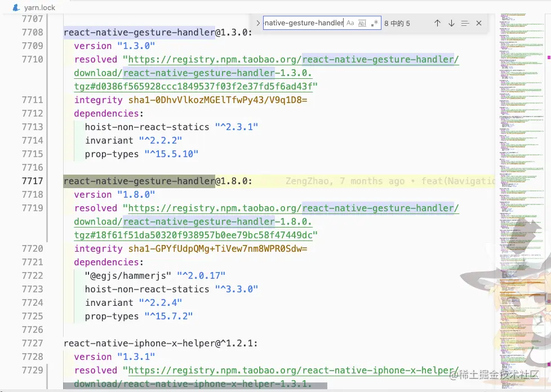
Task: Click highlighted react-native-gesture-handler@1.8.0 heading
Action: pyautogui.click(x=158, y=181)
